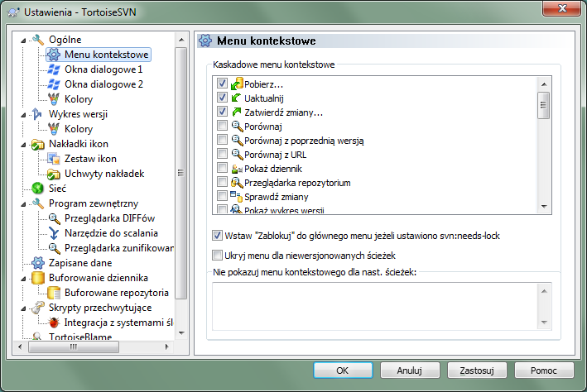Image resolution: width=587 pixels, height=392 pixels.
Task: Click the Nakładki ikon folder icon
Action: tap(38, 144)
